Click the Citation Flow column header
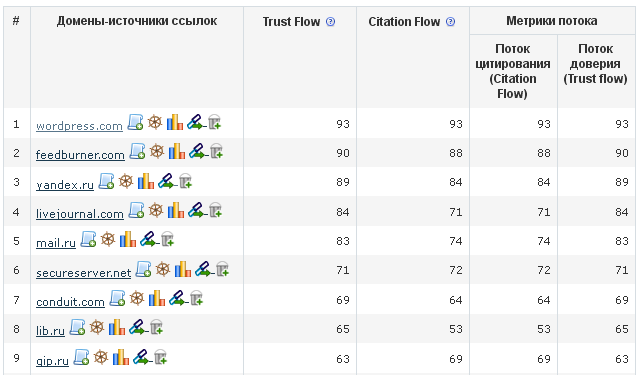640x375 pixels. (404, 22)
